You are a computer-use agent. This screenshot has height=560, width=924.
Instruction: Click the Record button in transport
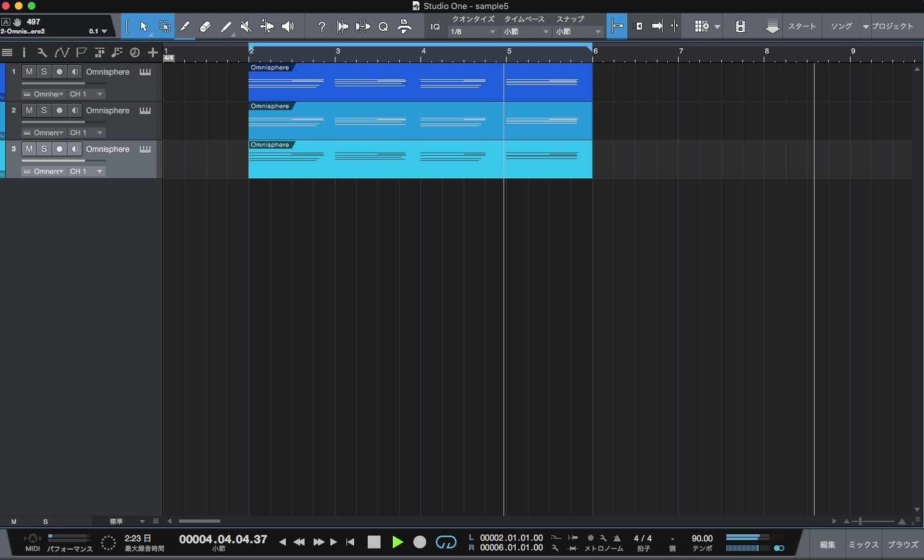tap(420, 542)
